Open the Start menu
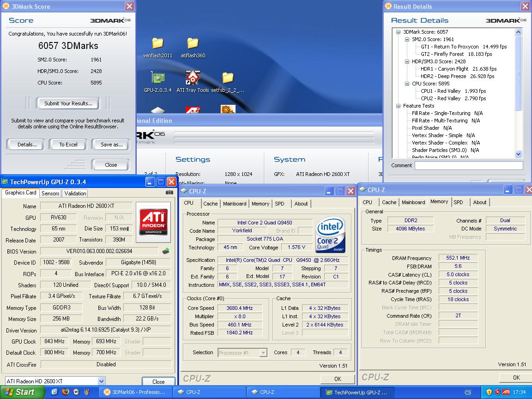 (x=22, y=392)
